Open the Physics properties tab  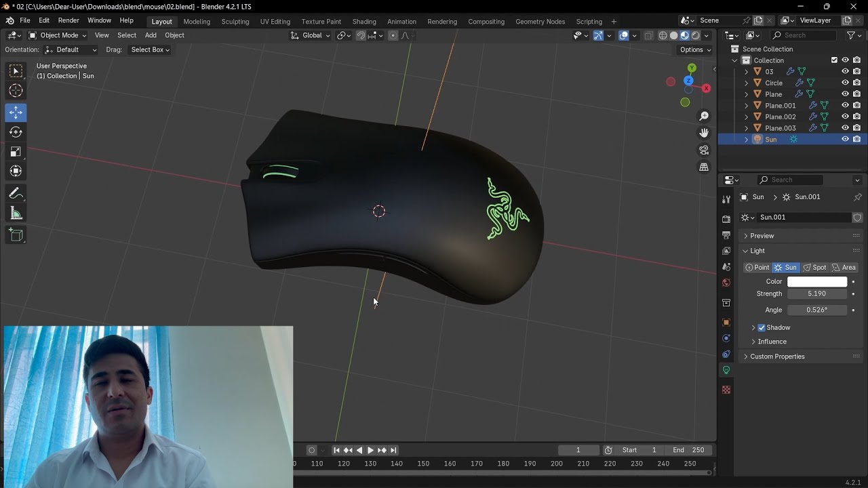[726, 338]
